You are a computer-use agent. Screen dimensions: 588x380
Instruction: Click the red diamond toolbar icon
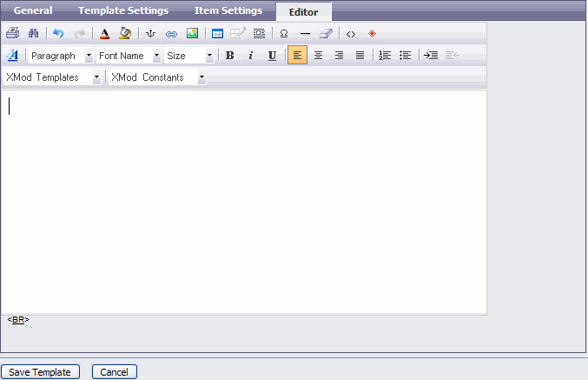tap(372, 33)
